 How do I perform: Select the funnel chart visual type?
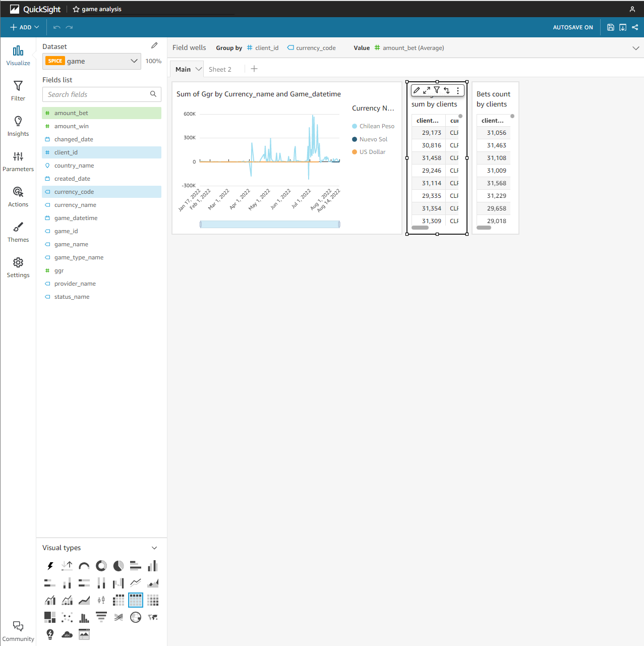[101, 617]
